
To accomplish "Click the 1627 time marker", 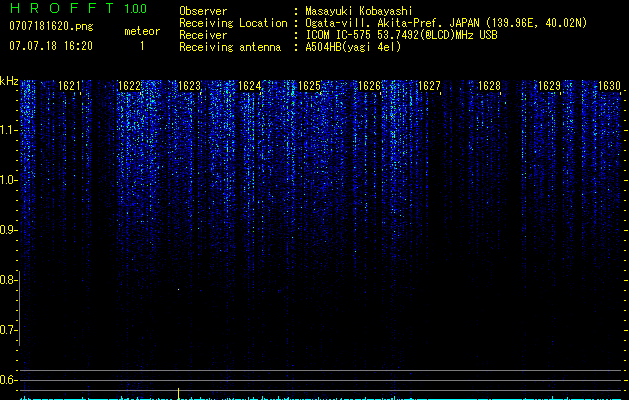I will (x=429, y=85).
